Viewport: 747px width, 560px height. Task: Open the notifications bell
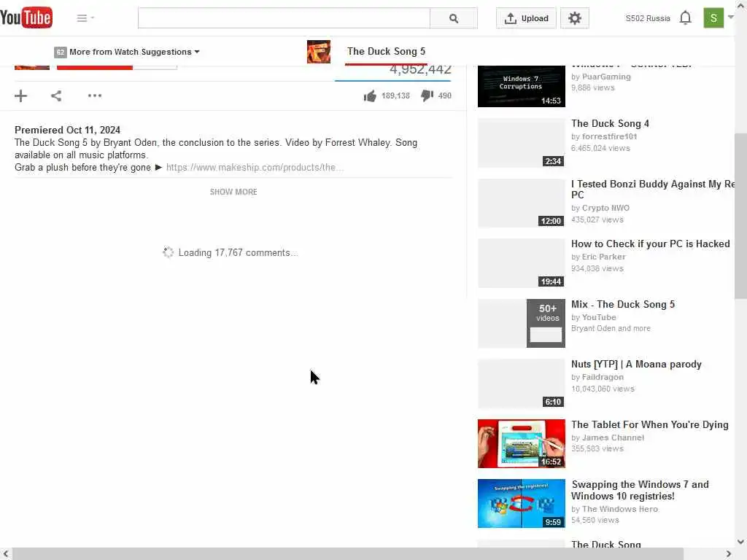(685, 18)
